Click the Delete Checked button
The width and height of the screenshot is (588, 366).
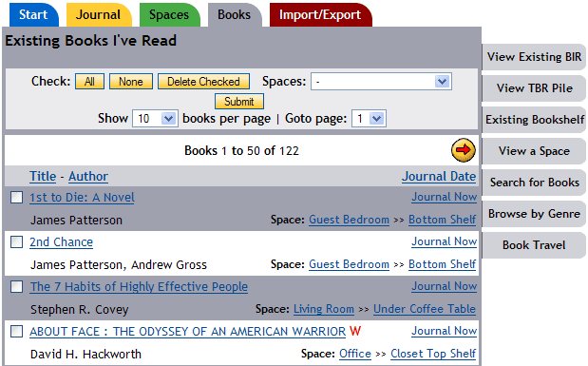[203, 82]
